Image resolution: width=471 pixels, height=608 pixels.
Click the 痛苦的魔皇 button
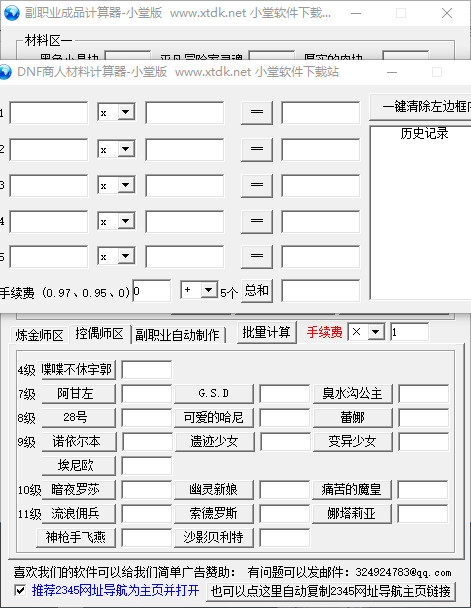click(x=352, y=490)
